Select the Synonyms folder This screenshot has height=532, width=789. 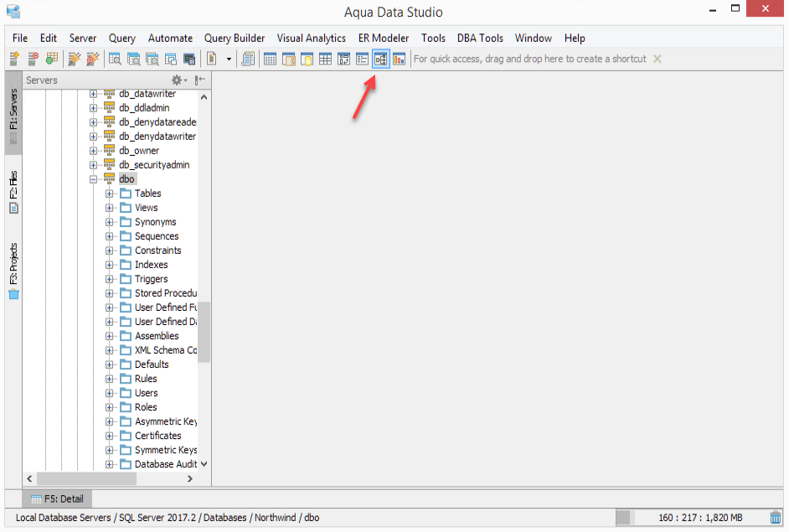[x=156, y=222]
